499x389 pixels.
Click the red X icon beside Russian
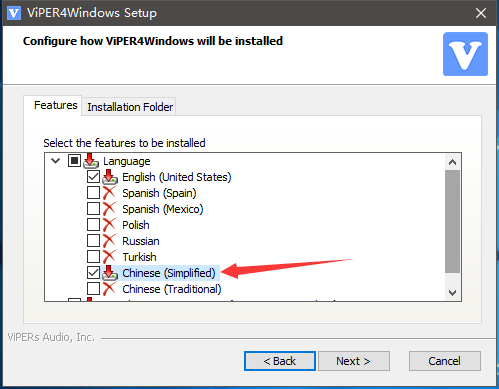coord(109,241)
